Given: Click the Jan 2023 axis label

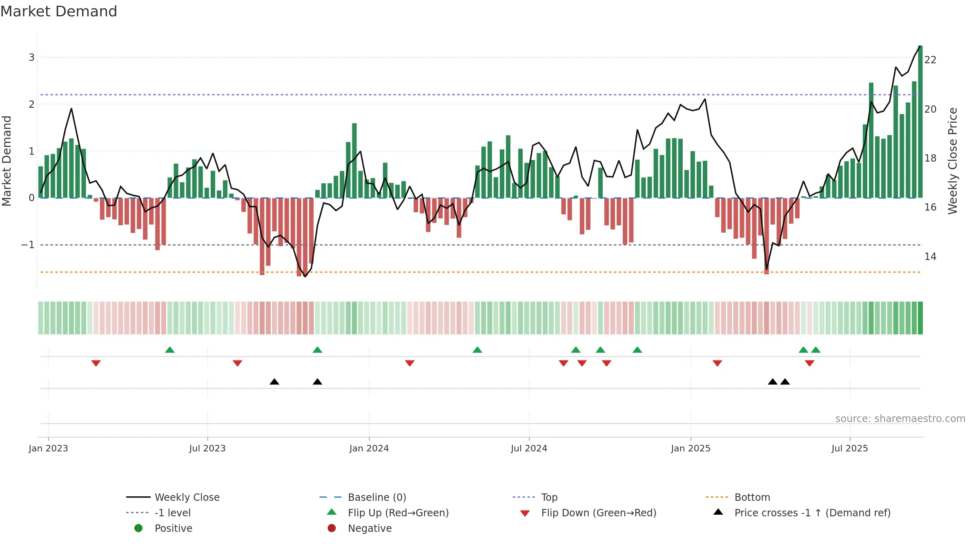Looking at the screenshot, I should click(x=48, y=449).
